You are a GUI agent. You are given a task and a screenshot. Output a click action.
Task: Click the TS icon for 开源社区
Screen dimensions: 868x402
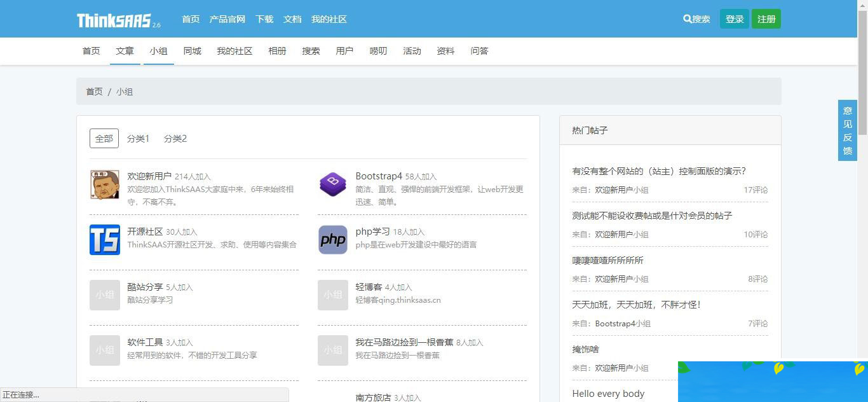[104, 240]
